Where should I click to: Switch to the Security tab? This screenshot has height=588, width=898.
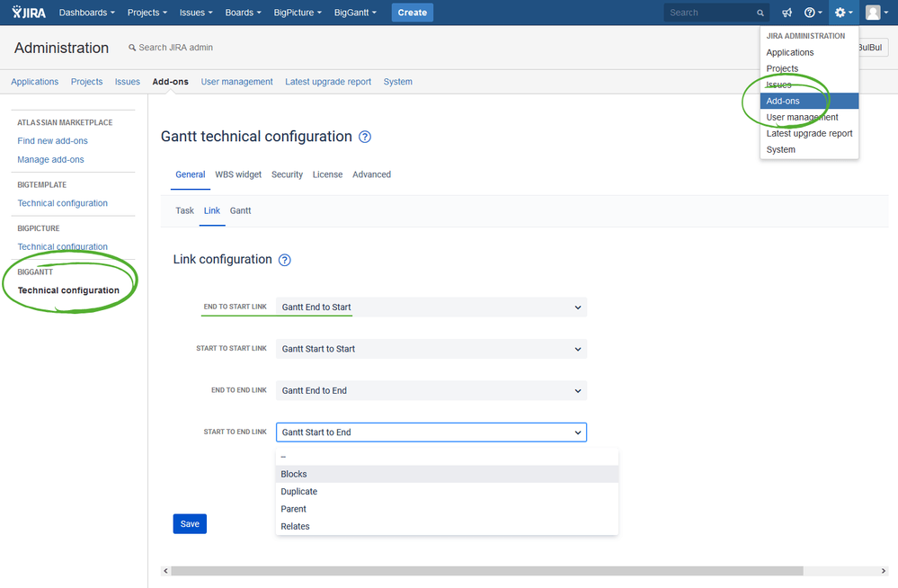[x=287, y=174]
